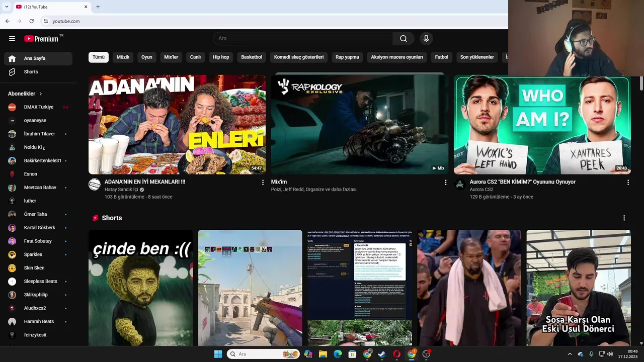Click the YouTube Premium logo
This screenshot has width=644, height=362.
pyautogui.click(x=41, y=39)
